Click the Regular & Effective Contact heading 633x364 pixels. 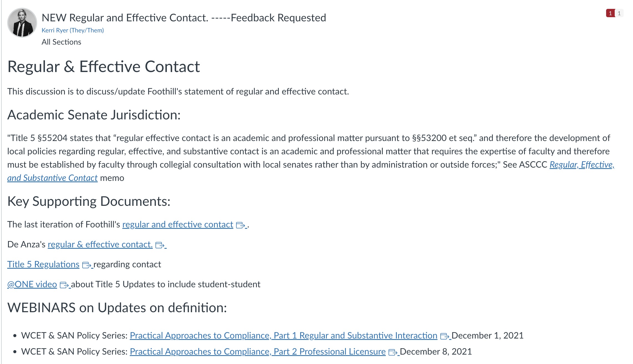[104, 66]
